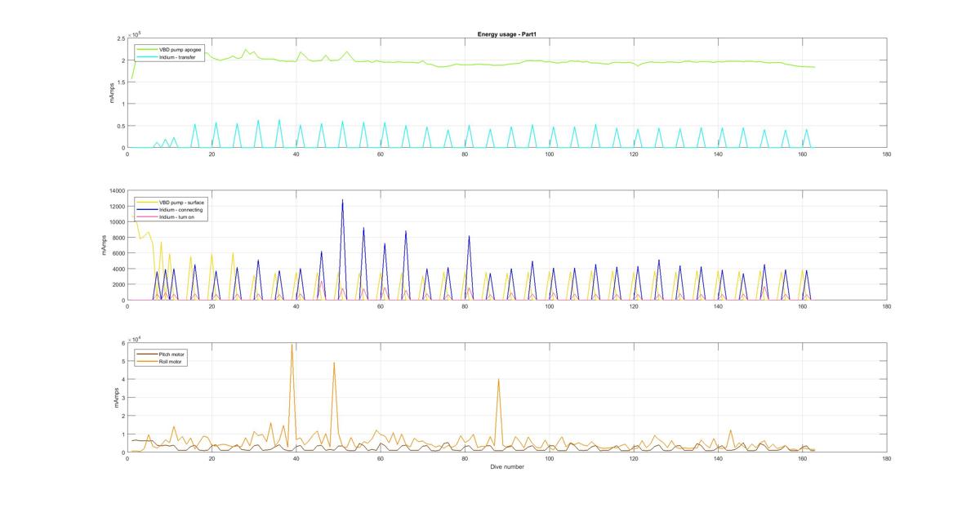The height and width of the screenshot is (508, 980).
Task: Click the '2.5' y-axis tick on the top plot
Action: coord(120,38)
